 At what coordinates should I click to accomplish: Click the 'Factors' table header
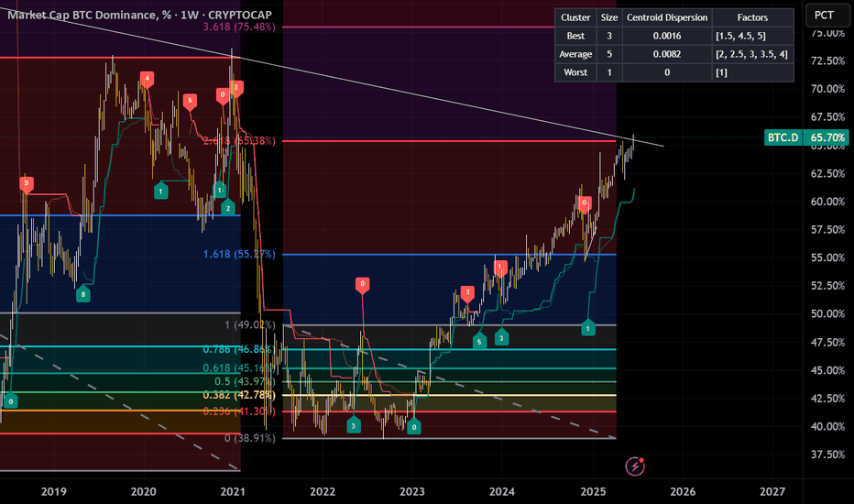752,17
